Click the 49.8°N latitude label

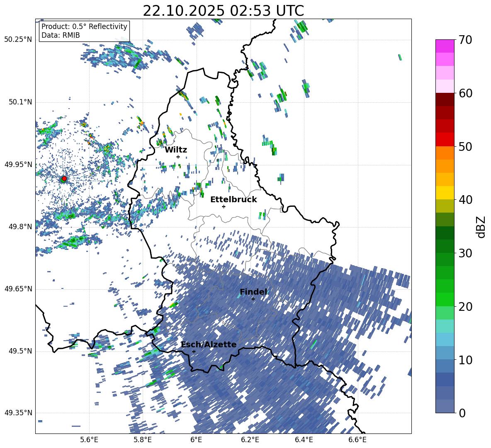click(x=20, y=227)
